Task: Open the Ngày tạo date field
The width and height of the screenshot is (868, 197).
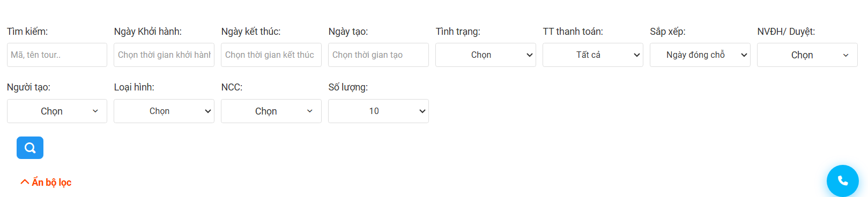Action: coord(379,55)
